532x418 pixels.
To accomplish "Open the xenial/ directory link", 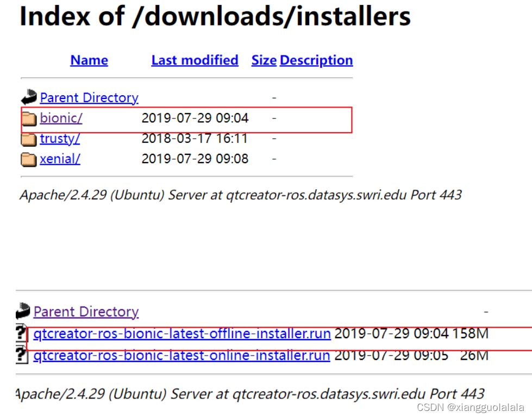I will [59, 159].
